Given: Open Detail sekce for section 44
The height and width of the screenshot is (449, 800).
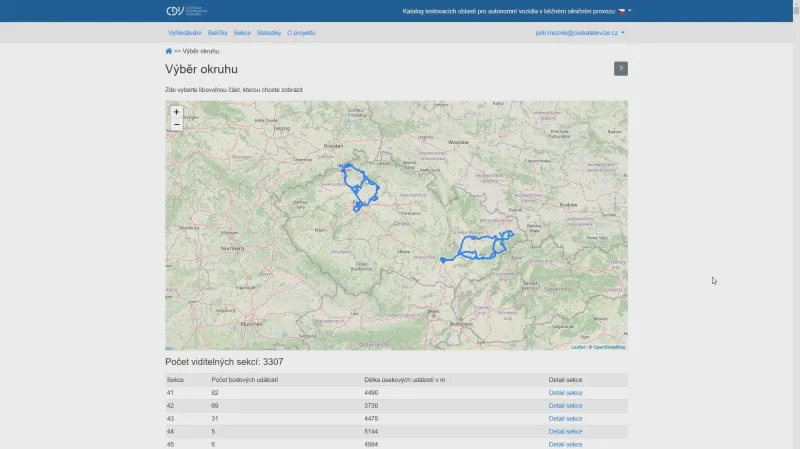Looking at the screenshot, I should [565, 432].
